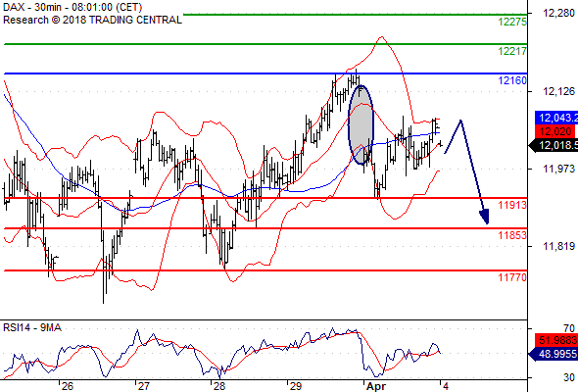Click the black 12,018 last price tag
The width and height of the screenshot is (578, 392).
pos(554,146)
